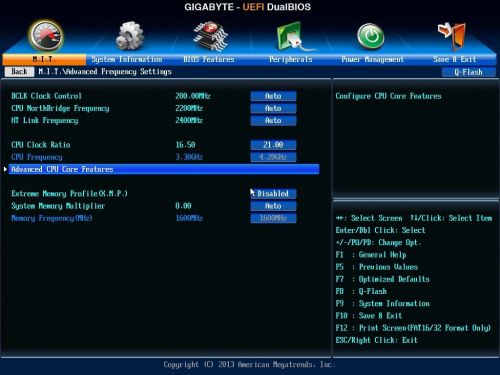Click the Back button

[19, 72]
